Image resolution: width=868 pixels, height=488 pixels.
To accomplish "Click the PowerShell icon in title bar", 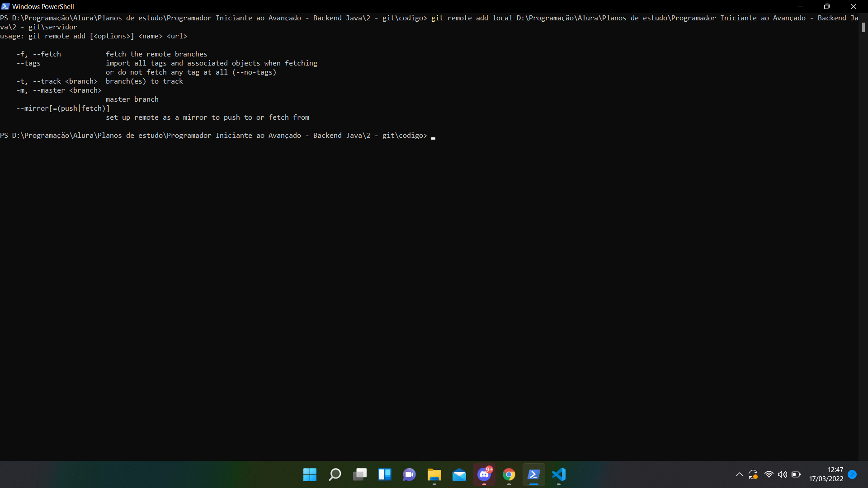I will coord(5,6).
